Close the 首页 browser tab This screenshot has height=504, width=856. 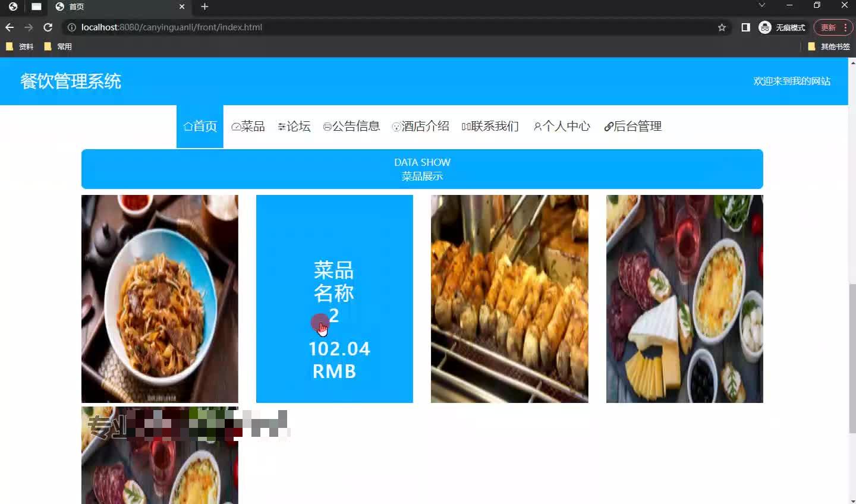[182, 7]
